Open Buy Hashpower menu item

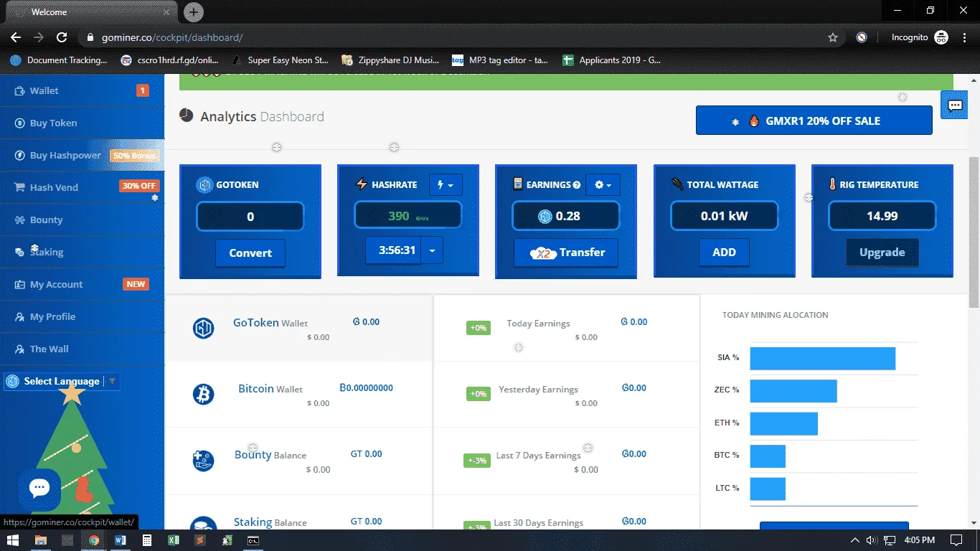[82, 156]
